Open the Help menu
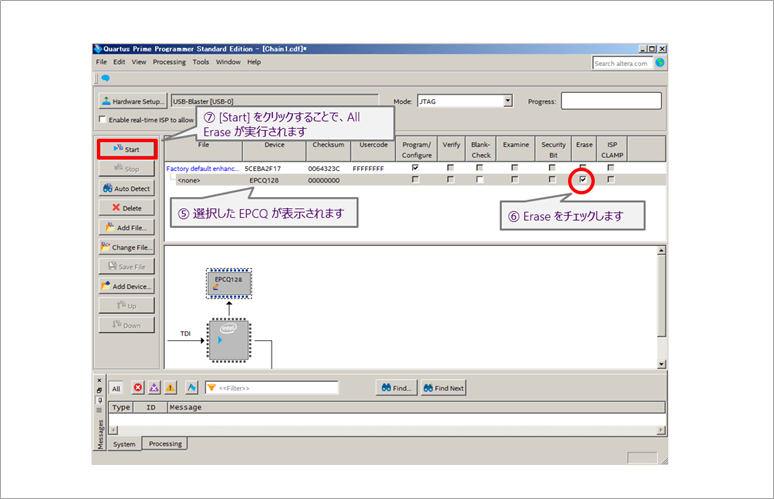Viewport: 774px width, 499px height. coord(254,62)
